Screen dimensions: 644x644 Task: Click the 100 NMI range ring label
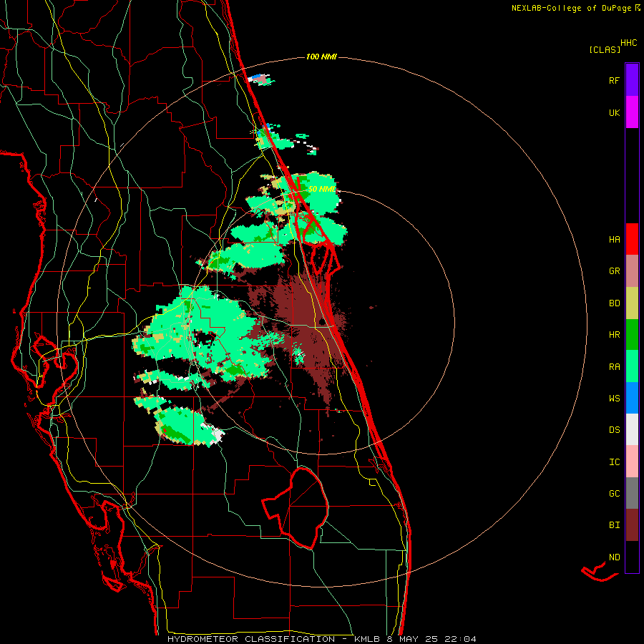coord(321,57)
